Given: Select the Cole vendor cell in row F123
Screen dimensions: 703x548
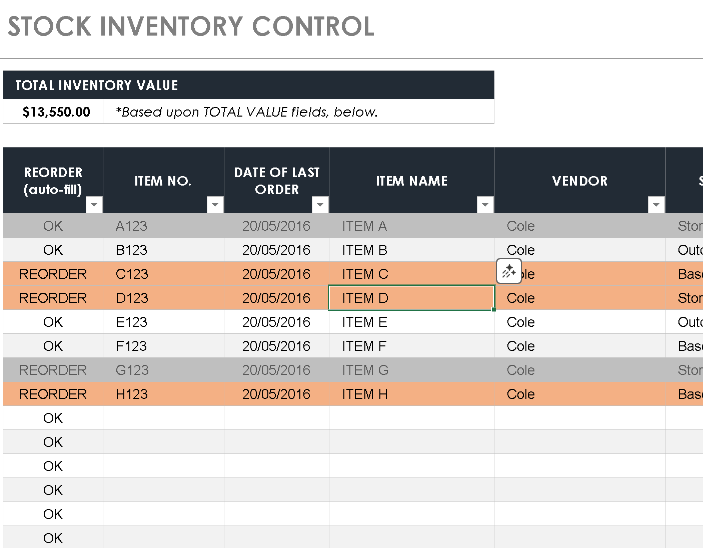Looking at the screenshot, I should (580, 346).
